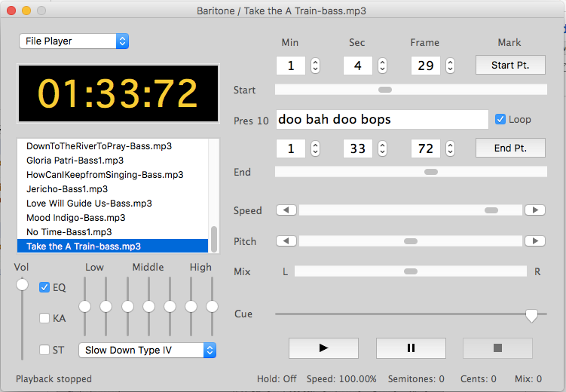This screenshot has width=566, height=392.
Task: Click the Pitch raise right arrow
Action: (x=534, y=241)
